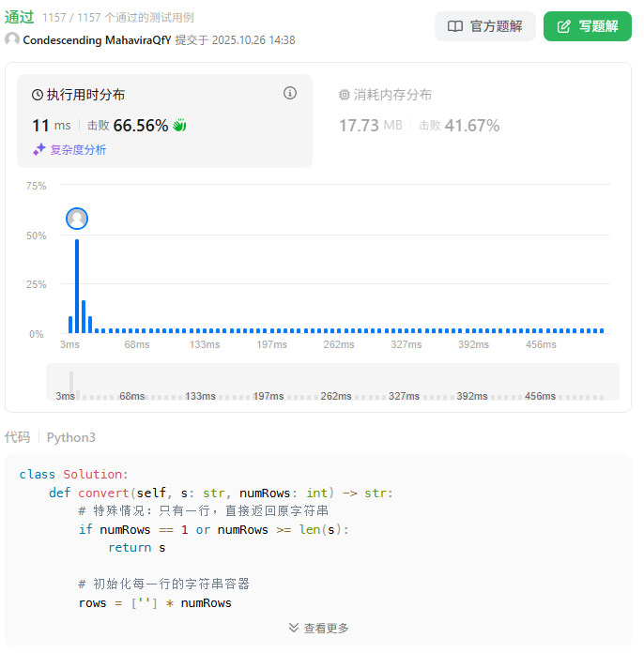644x653 pixels.
Task: Click the pencil icon in 写题解 button
Action: 564,26
